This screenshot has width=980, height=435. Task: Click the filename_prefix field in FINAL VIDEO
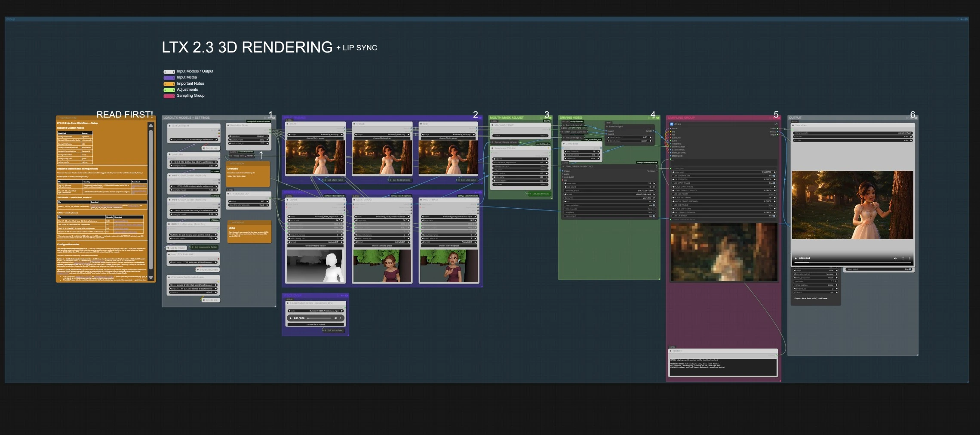(610, 191)
